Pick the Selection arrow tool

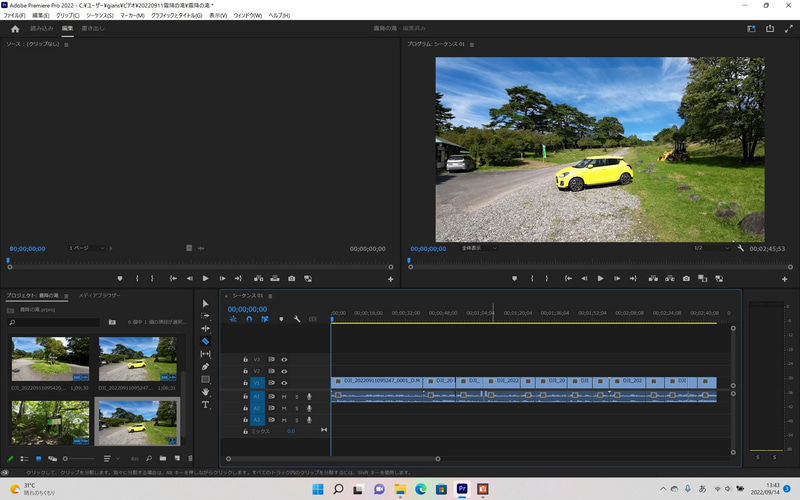206,303
